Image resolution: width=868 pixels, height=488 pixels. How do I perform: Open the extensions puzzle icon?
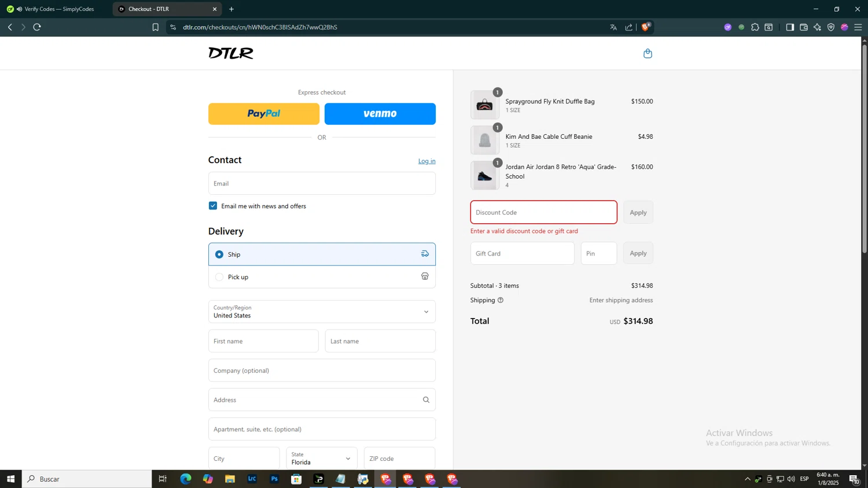coord(755,27)
